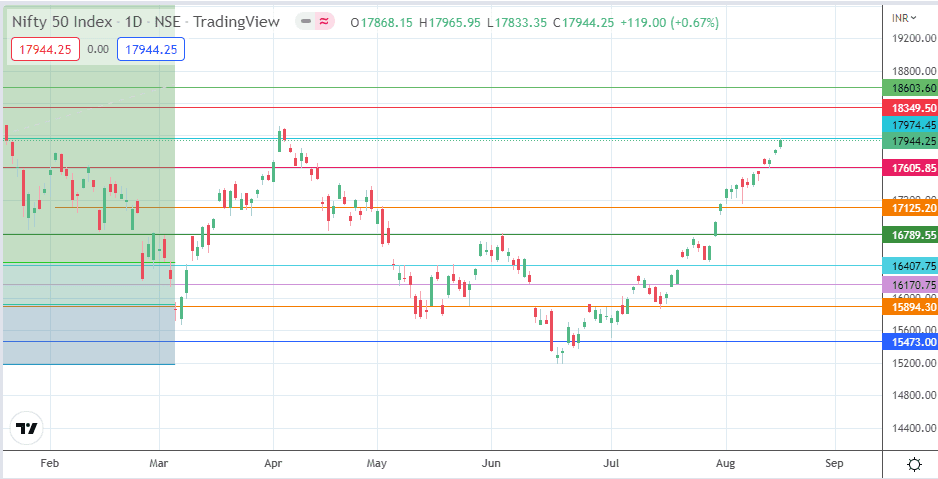
Task: Open chart settings gear icon
Action: tap(913, 465)
